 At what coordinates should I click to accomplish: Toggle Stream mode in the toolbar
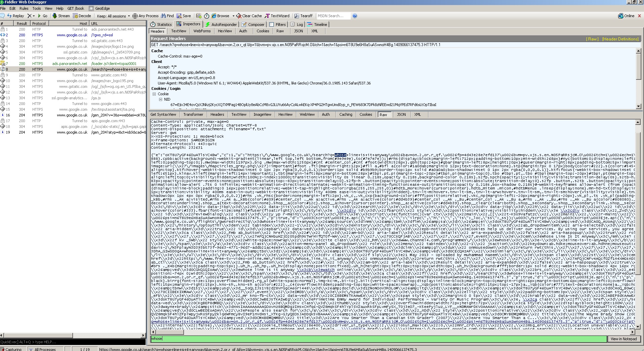61,16
